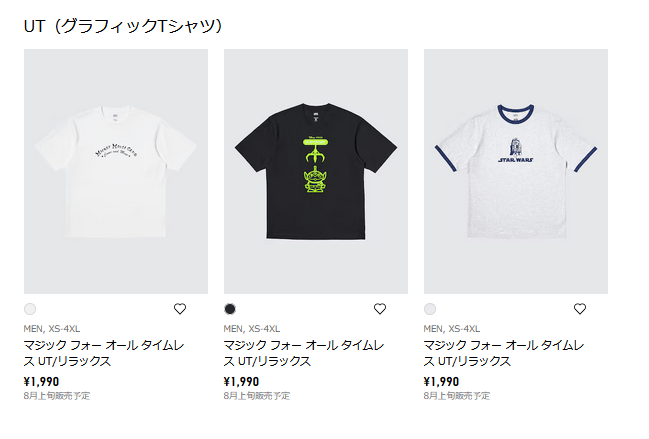Pick light gray swatch under Star Wars shirt
Viewport: 649px width, 439px height.
point(430,309)
